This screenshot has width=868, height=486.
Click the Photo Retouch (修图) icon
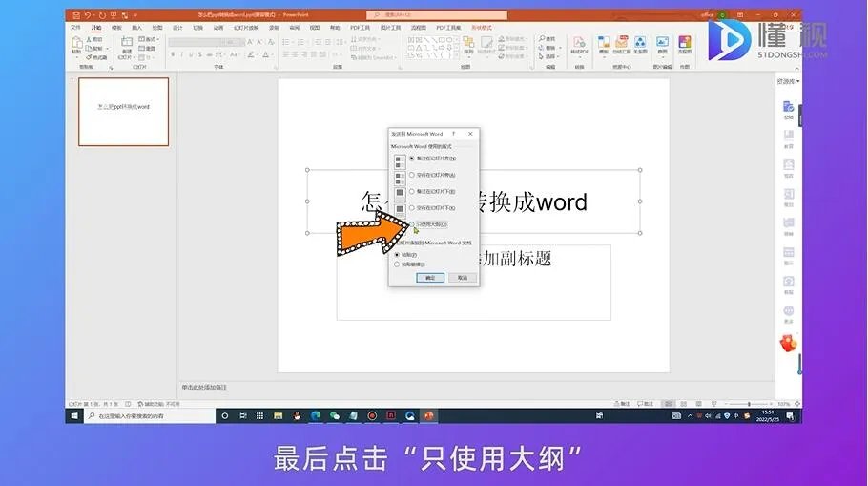point(662,44)
